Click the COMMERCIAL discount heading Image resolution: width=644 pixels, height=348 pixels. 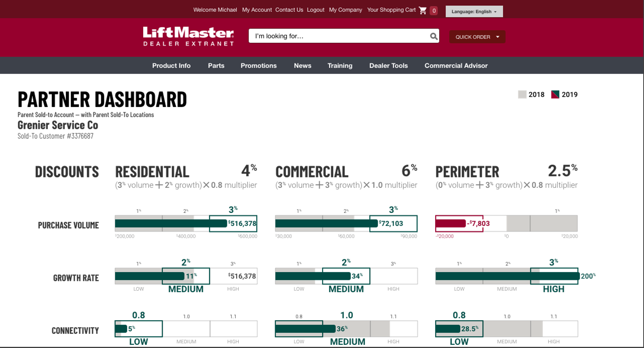point(312,172)
